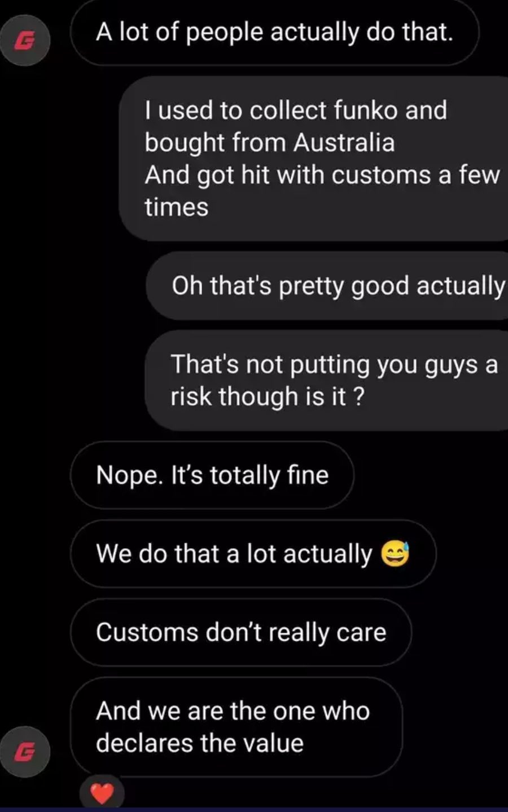Viewport: 508px width, 812px height.
Task: Tap the 'We do that a lot actually' bubble
Action: (x=253, y=554)
